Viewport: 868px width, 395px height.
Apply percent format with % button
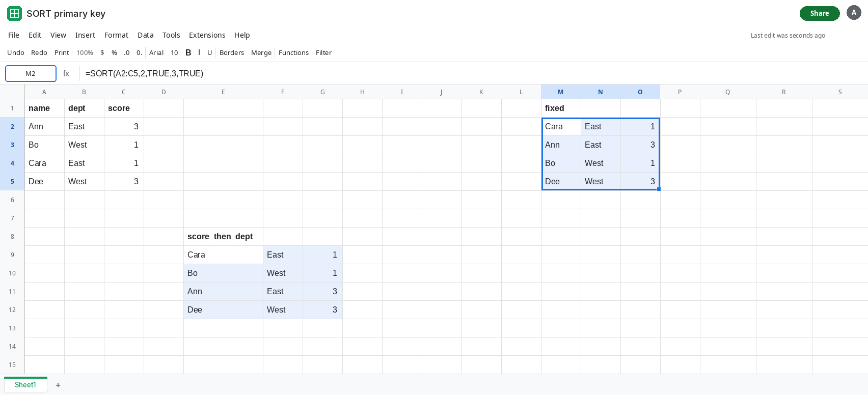click(114, 52)
